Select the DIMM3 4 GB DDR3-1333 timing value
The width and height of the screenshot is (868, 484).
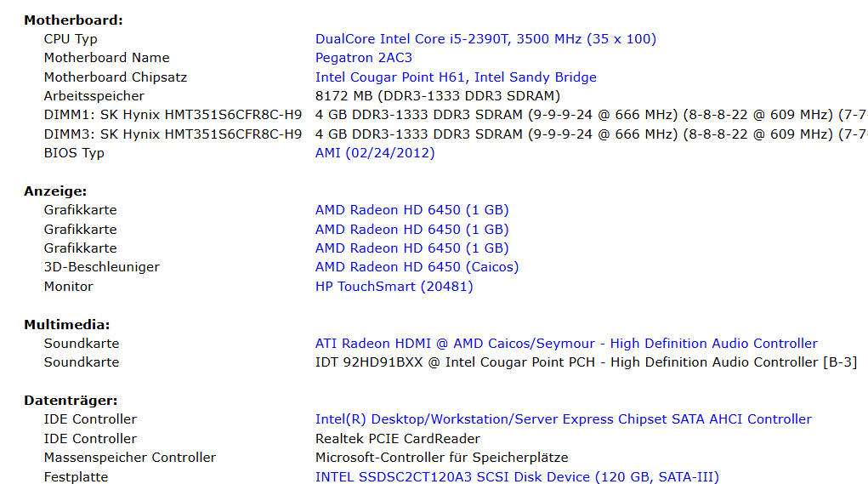click(x=591, y=134)
